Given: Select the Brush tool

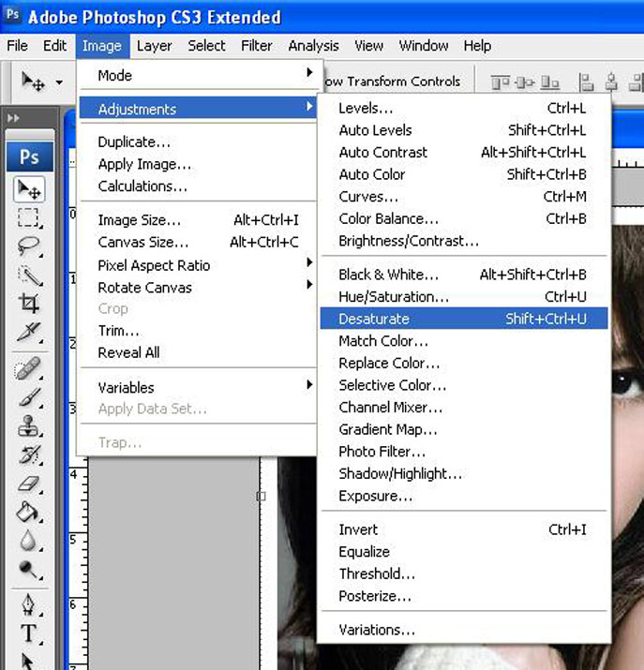Looking at the screenshot, I should pyautogui.click(x=29, y=397).
